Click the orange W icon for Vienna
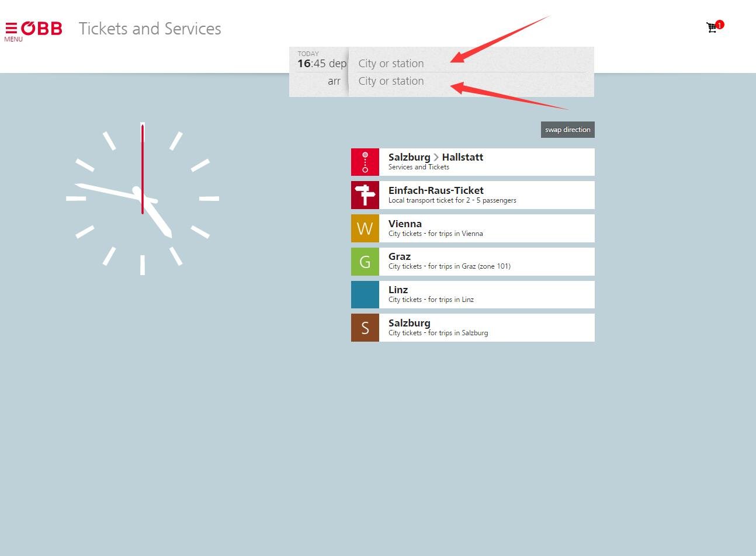The width and height of the screenshot is (756, 556). point(365,228)
